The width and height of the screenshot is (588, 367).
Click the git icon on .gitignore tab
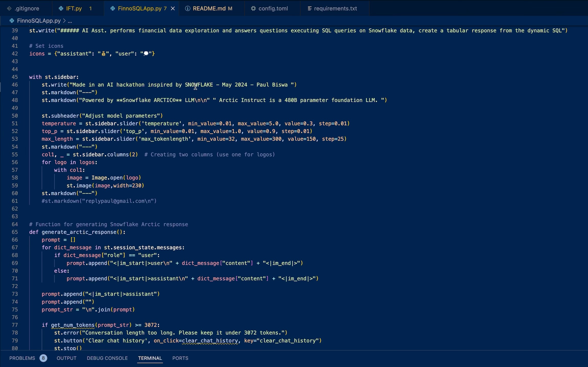pyautogui.click(x=9, y=8)
